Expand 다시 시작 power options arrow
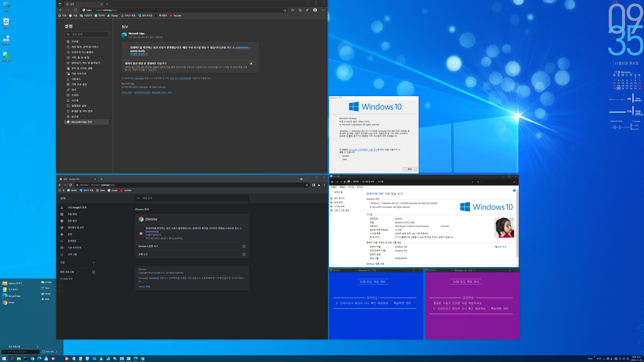 pos(57,352)
